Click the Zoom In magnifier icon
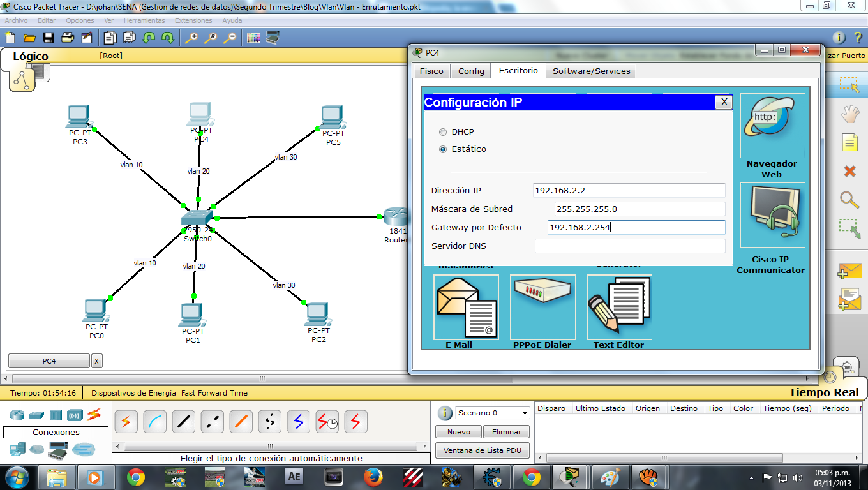Image resolution: width=868 pixels, height=490 pixels. coord(191,38)
